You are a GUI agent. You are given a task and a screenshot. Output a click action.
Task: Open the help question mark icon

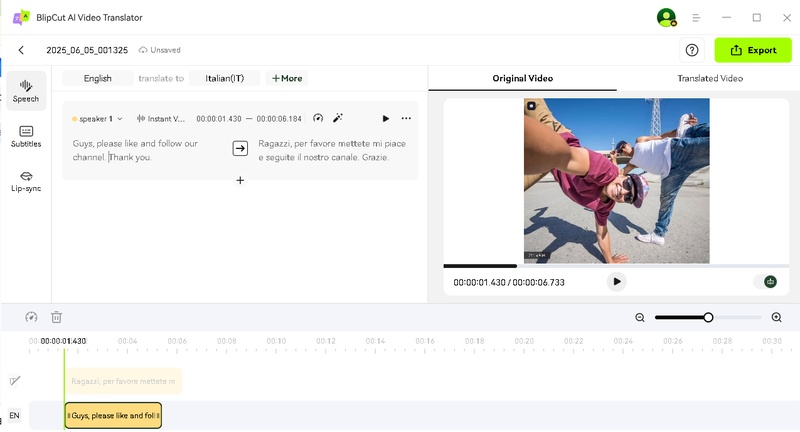click(691, 50)
